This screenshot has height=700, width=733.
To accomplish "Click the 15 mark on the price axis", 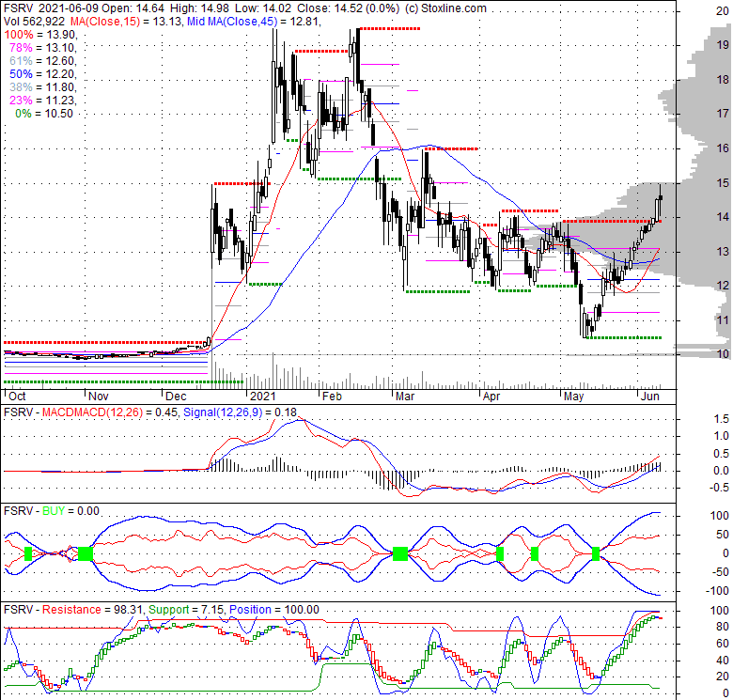I will point(723,182).
